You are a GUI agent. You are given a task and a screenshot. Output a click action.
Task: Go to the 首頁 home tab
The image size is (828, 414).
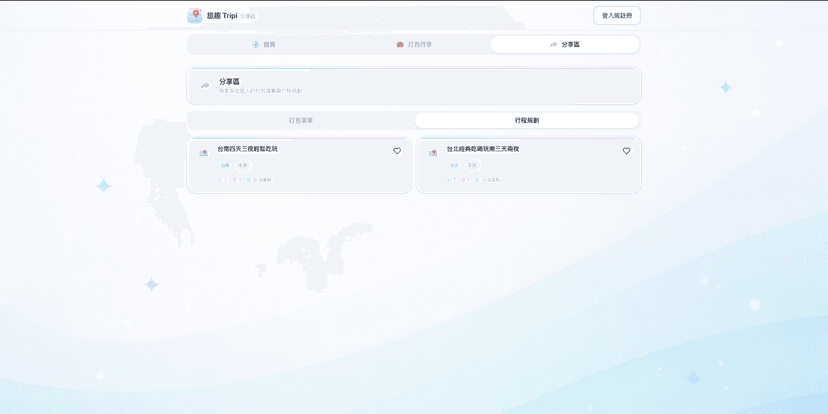264,45
